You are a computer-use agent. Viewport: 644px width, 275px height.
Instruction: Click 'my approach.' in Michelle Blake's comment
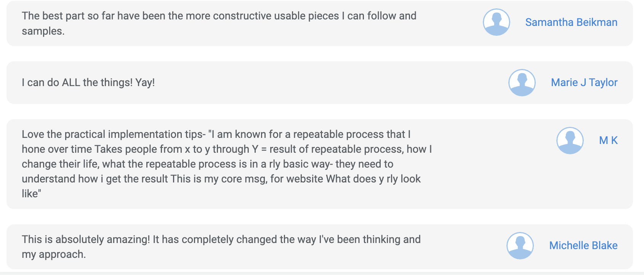(x=54, y=254)
